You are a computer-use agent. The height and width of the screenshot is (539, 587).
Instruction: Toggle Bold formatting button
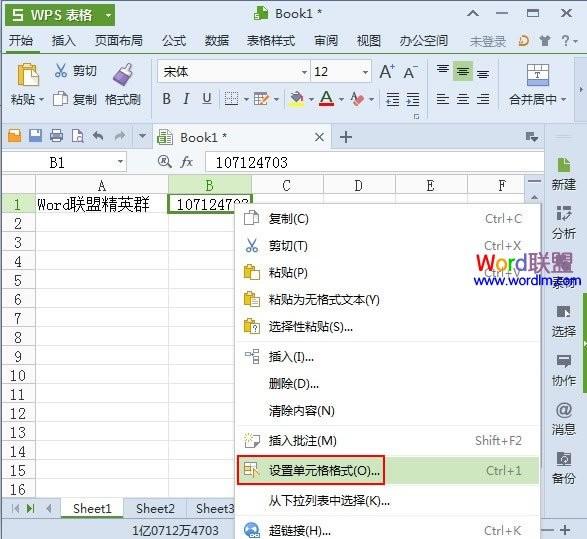[167, 99]
